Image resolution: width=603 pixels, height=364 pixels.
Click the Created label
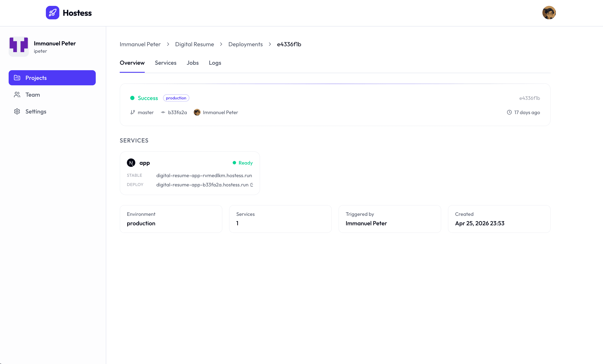(x=464, y=214)
